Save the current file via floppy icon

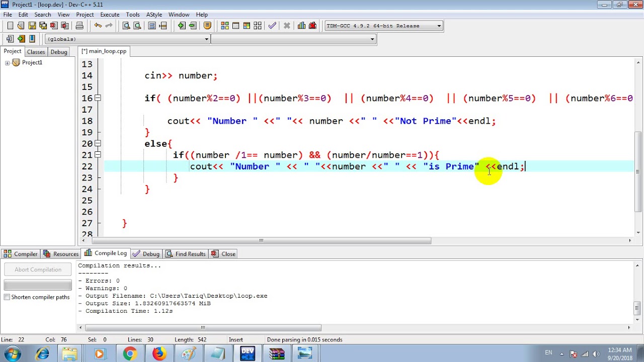pos(32,26)
